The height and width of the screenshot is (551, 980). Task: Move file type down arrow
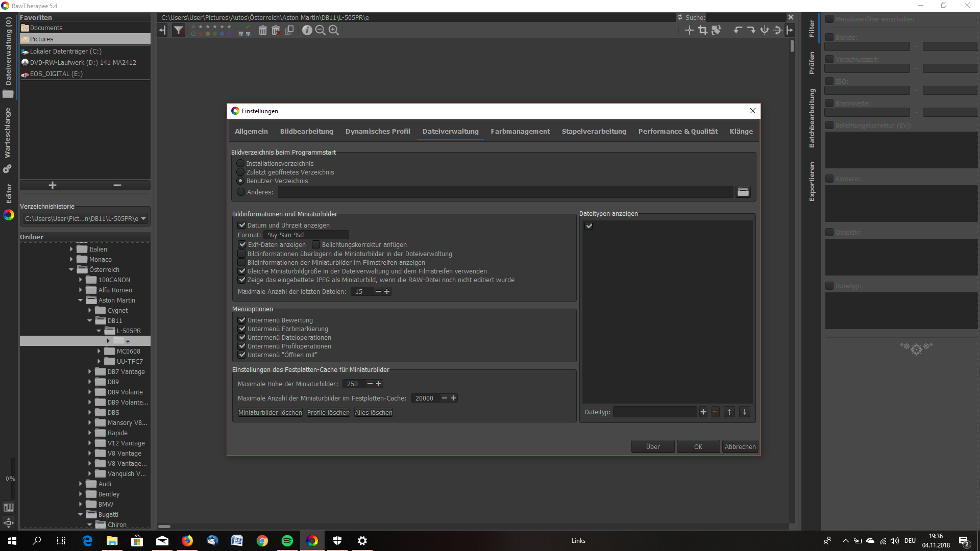coord(745,412)
